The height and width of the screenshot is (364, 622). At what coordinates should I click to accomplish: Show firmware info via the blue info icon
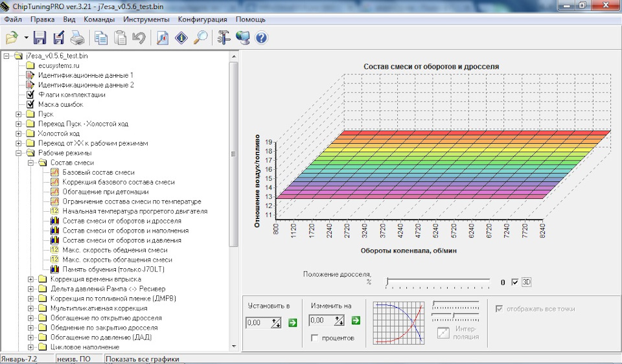(181, 38)
